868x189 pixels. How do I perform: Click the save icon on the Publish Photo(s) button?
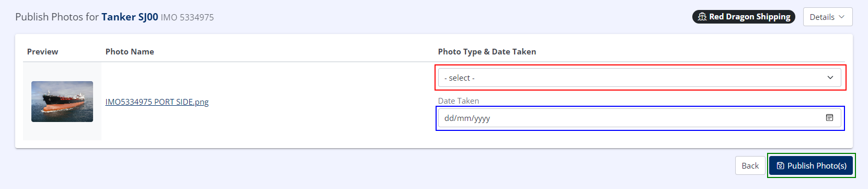tap(780, 165)
